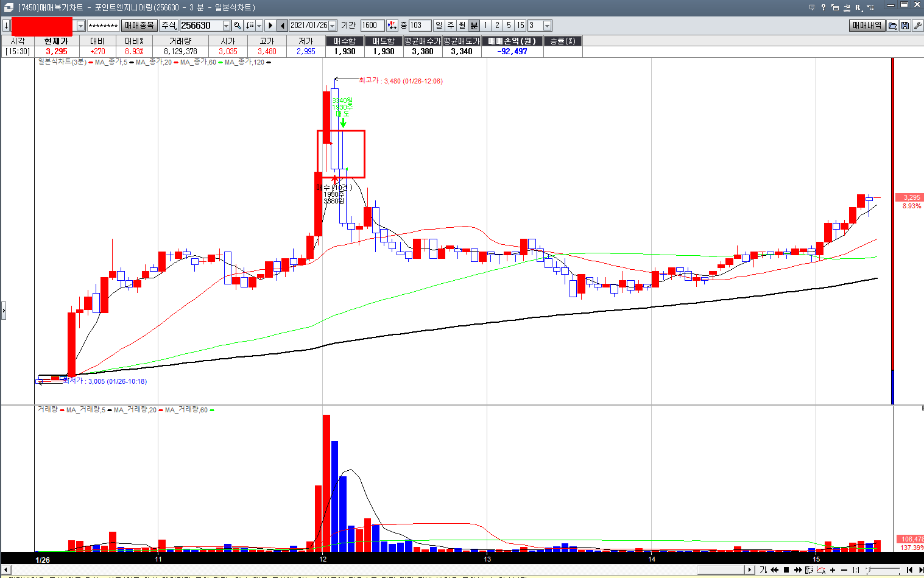Click the 최고가 3,480 annotation label
The height and width of the screenshot is (578, 924).
tap(400, 80)
